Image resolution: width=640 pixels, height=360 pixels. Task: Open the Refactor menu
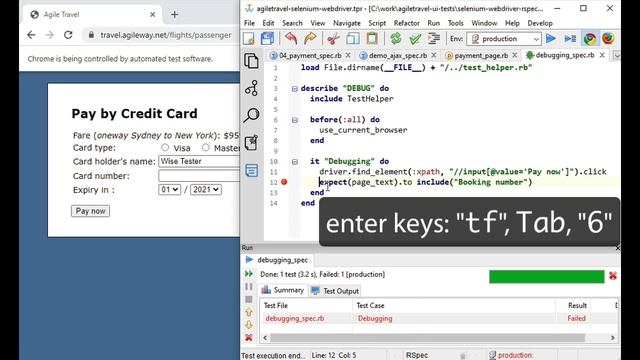pyautogui.click(x=407, y=23)
